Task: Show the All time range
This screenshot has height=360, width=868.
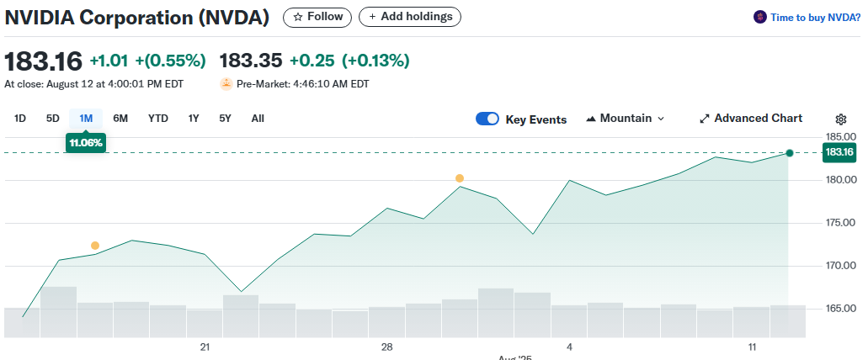Action: click(x=258, y=119)
